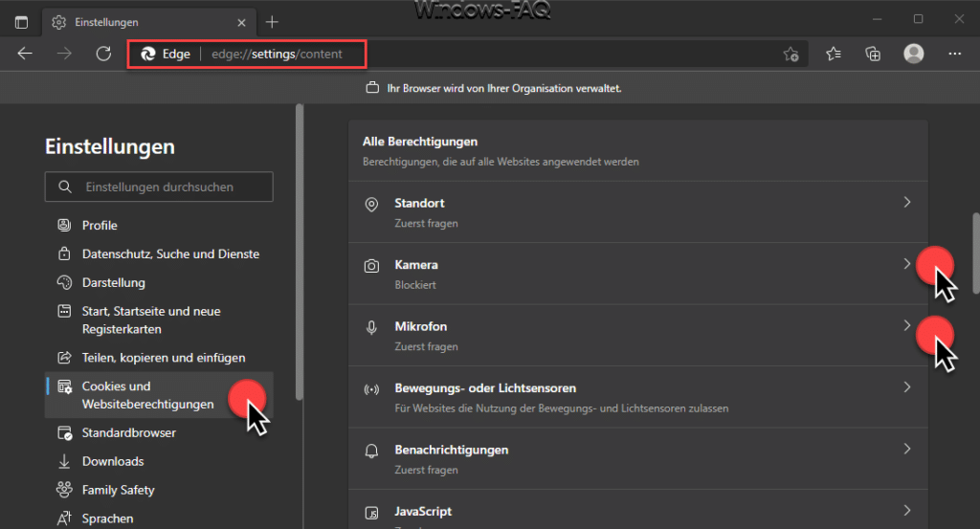Open the Collections icon
Image resolution: width=980 pixels, height=529 pixels.
[873, 55]
